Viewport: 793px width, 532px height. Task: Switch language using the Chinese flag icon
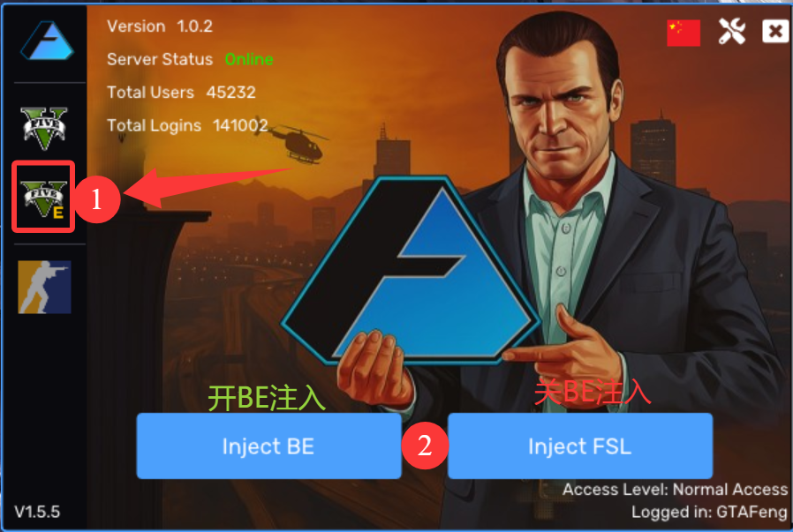pyautogui.click(x=683, y=33)
